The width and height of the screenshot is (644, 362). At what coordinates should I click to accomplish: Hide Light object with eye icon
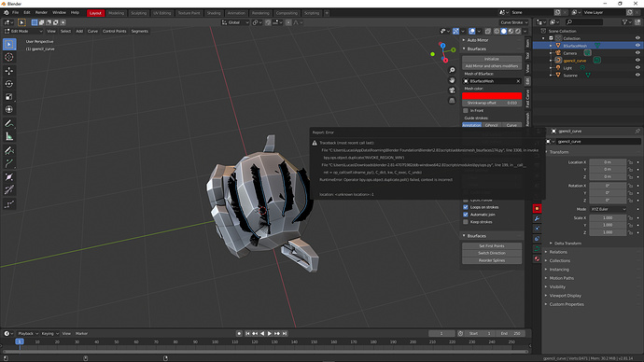coord(637,68)
